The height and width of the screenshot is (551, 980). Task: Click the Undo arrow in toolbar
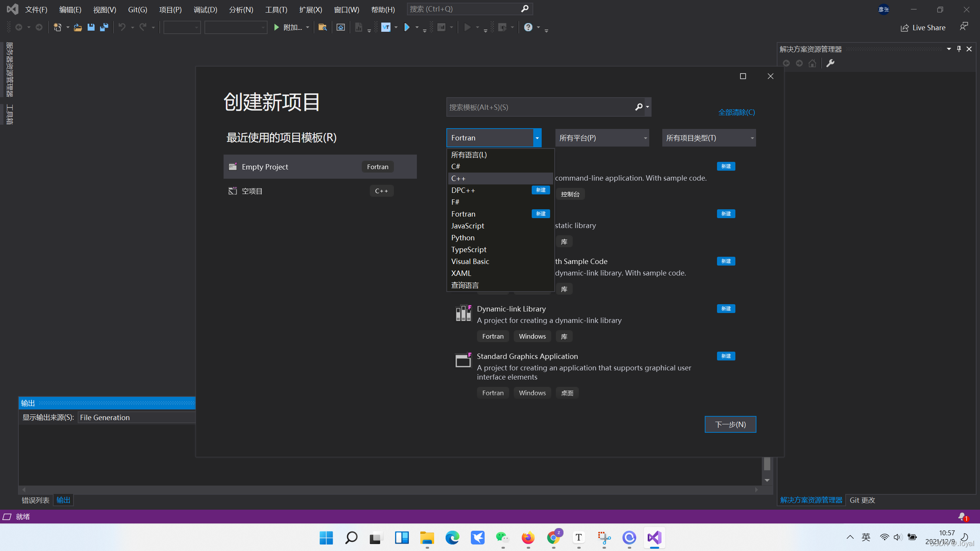(122, 27)
